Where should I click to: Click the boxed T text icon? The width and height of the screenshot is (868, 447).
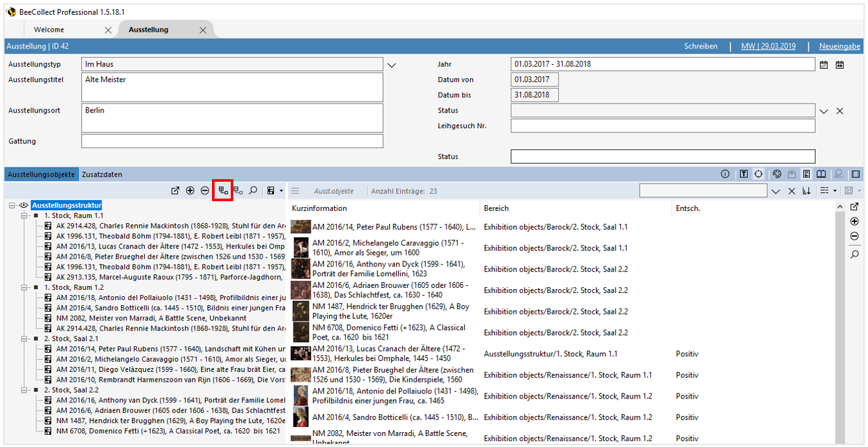click(743, 173)
